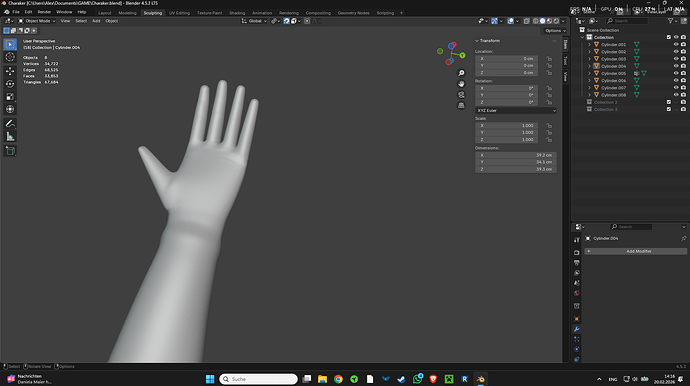Open the Particles properties tab icon
This screenshot has width=690, height=386.
[576, 339]
